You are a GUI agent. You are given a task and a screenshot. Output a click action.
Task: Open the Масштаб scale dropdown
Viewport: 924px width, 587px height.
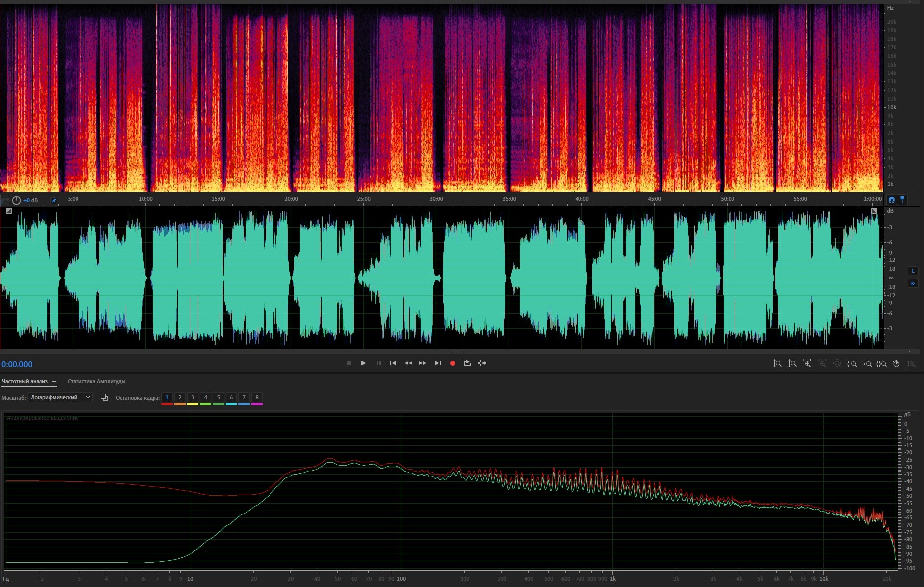[x=60, y=397]
